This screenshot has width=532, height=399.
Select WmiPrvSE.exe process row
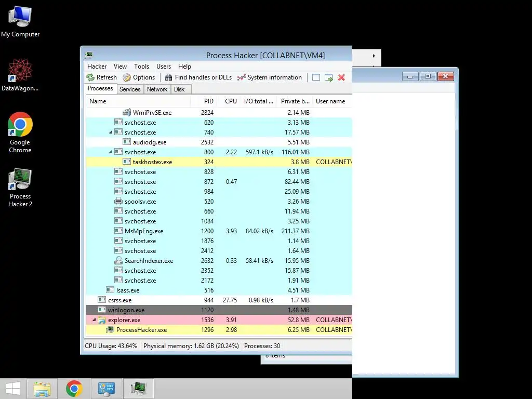click(x=219, y=113)
